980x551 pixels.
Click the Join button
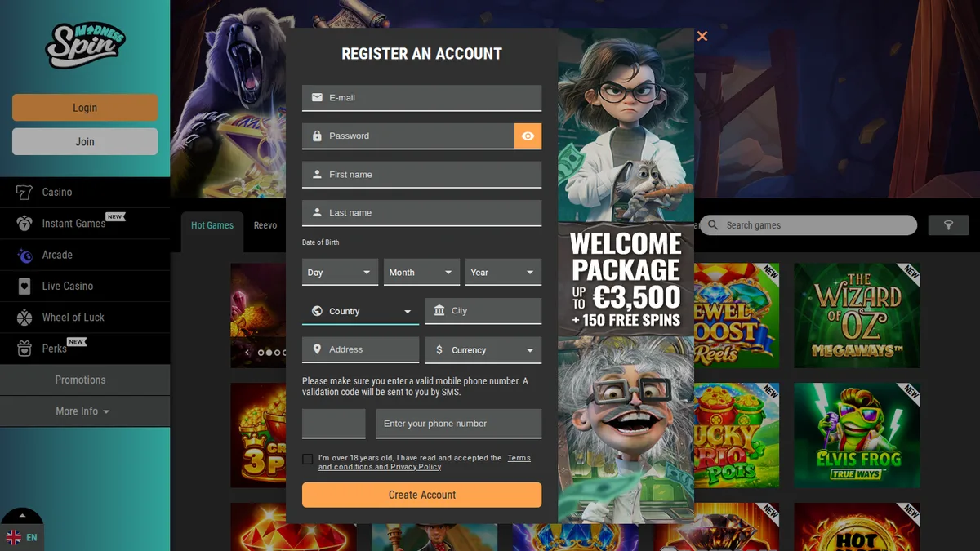tap(85, 142)
